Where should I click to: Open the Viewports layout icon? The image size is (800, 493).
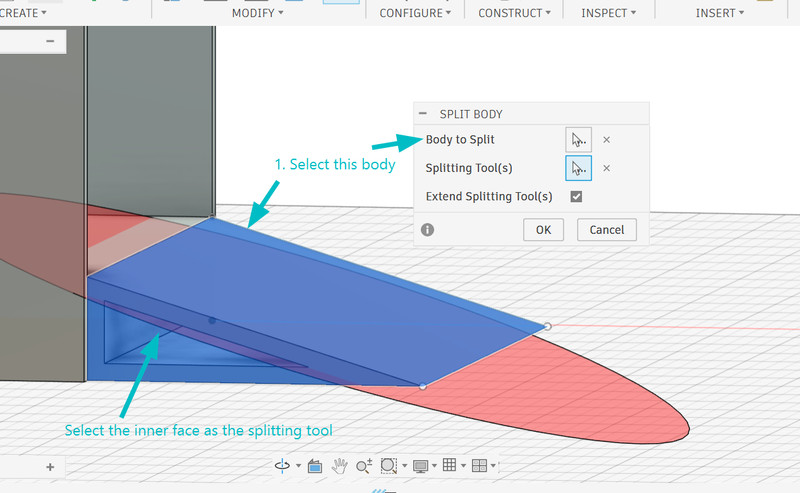(x=479, y=465)
